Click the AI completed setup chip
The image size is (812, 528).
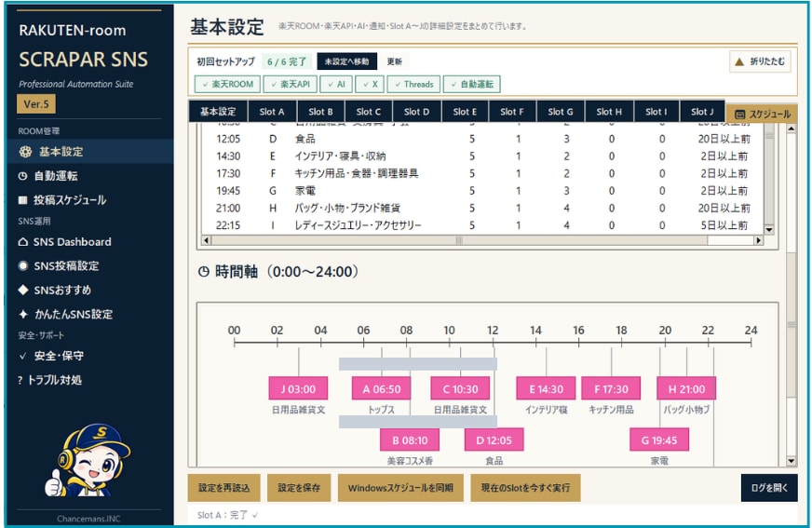tap(336, 84)
